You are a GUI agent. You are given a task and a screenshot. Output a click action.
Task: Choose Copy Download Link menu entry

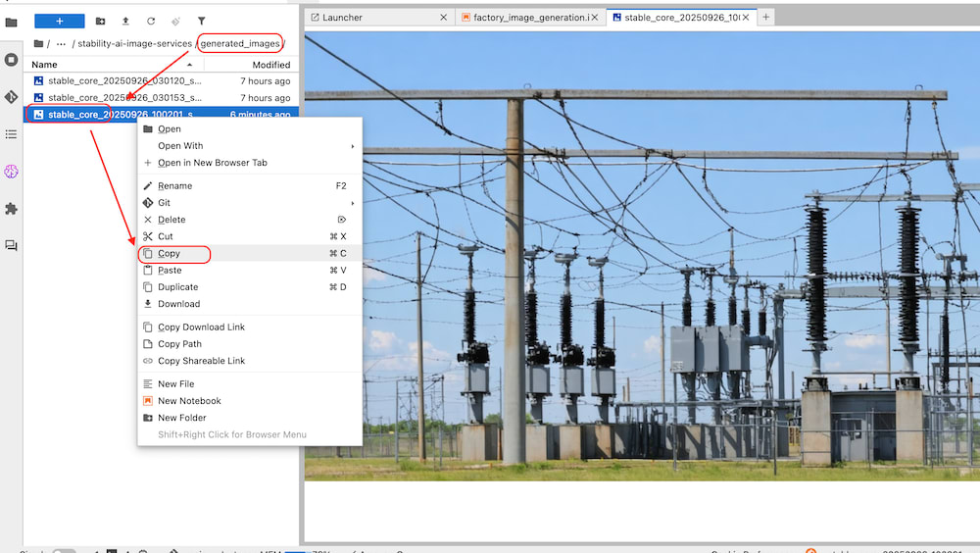pyautogui.click(x=249, y=327)
